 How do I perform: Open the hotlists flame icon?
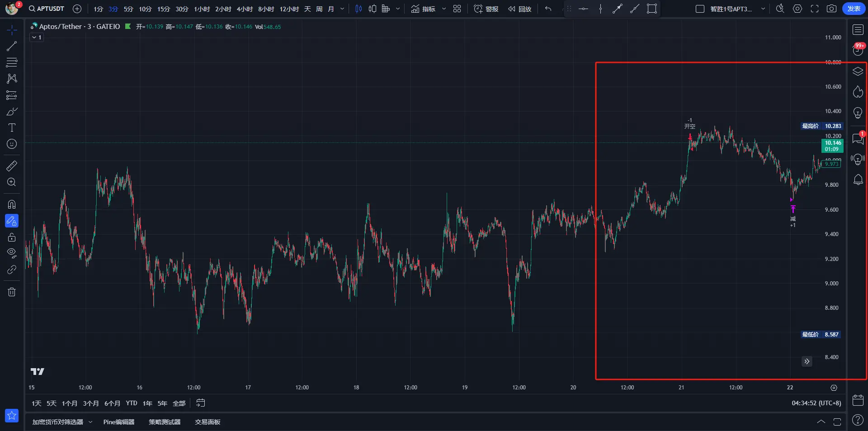click(x=858, y=92)
